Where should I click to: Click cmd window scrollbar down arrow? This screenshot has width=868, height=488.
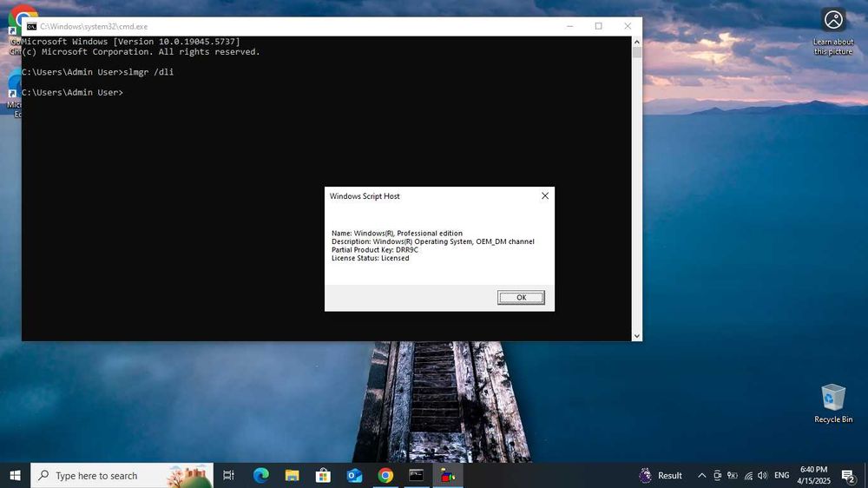[x=636, y=336]
